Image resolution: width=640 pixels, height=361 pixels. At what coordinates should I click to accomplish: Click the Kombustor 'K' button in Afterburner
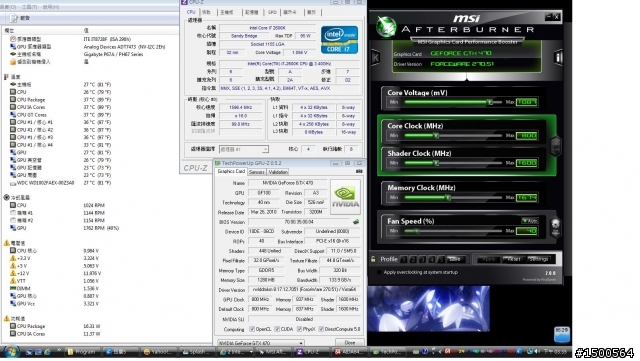[x=375, y=58]
